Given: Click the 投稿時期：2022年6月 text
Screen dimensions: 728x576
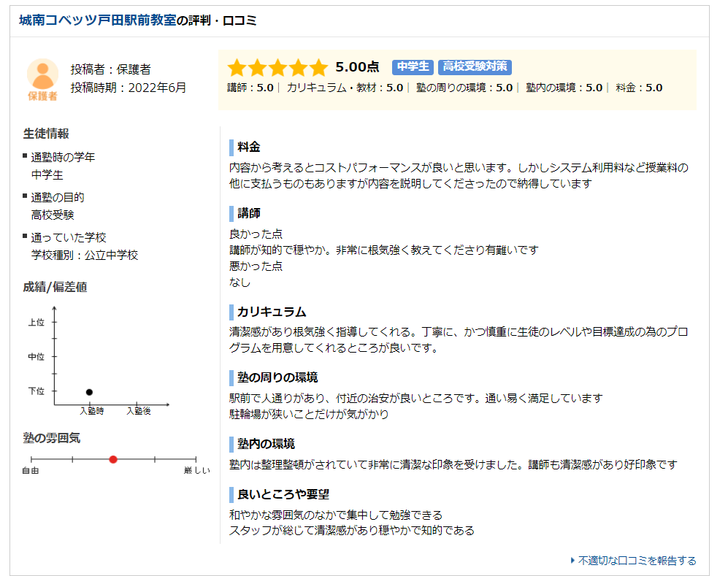Looking at the screenshot, I should [x=128, y=88].
